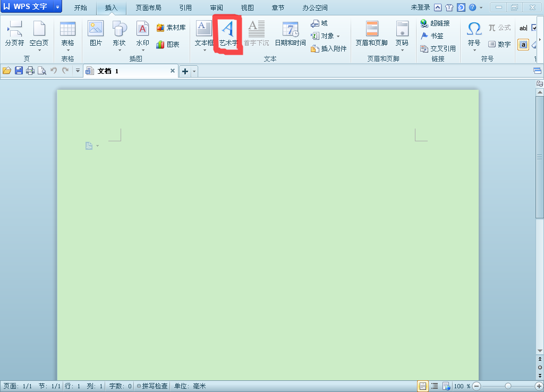This screenshot has height=392, width=544.
Task: Open the WPS 文字 application menu arrow
Action: click(x=57, y=7)
